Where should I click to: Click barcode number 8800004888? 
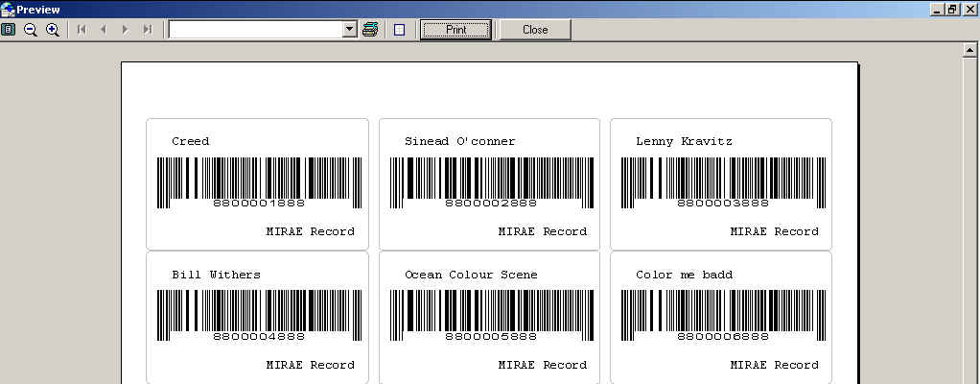(x=259, y=336)
